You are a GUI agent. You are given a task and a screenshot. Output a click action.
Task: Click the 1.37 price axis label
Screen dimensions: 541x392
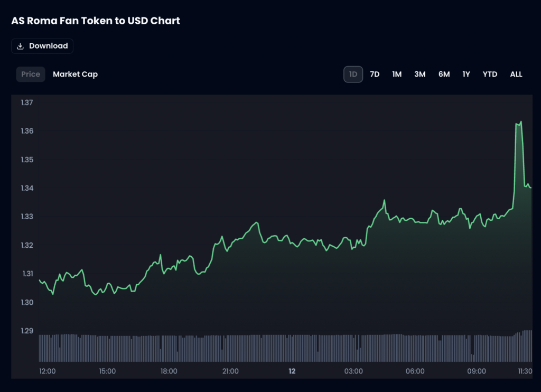(x=27, y=102)
